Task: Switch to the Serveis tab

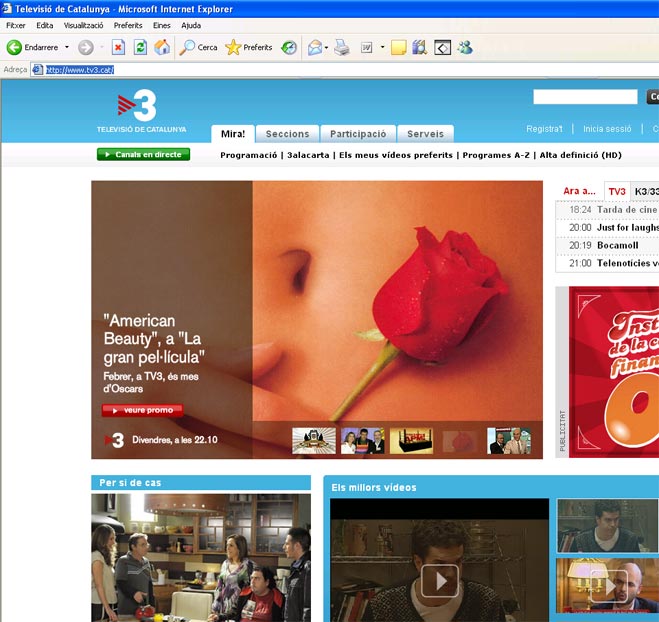Action: [425, 134]
